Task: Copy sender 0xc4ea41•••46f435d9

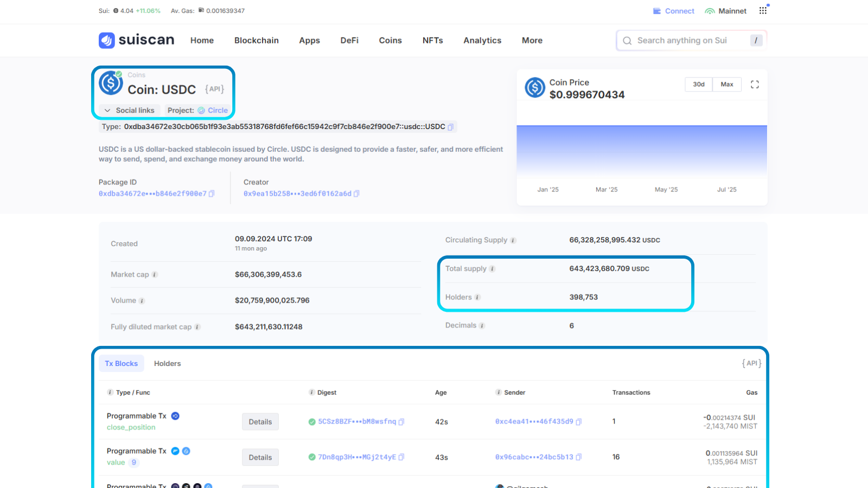Action: (579, 422)
